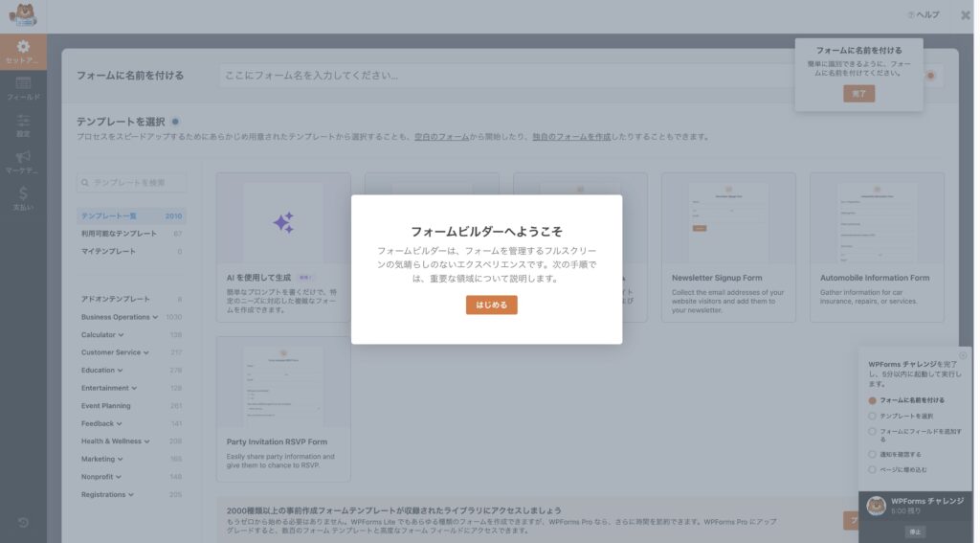The width and height of the screenshot is (980, 543).
Task: Open the 支払い dollar icon
Action: point(23,193)
